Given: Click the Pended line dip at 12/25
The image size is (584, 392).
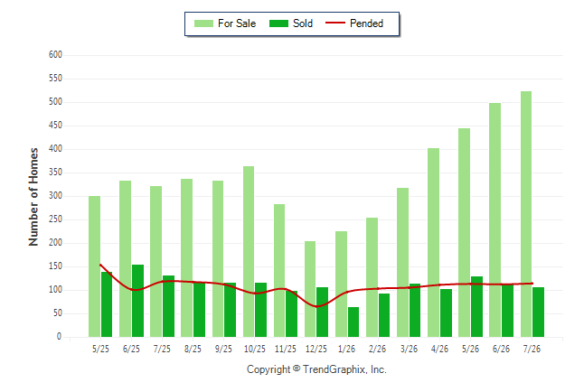Looking at the screenshot, I should coord(316,306).
